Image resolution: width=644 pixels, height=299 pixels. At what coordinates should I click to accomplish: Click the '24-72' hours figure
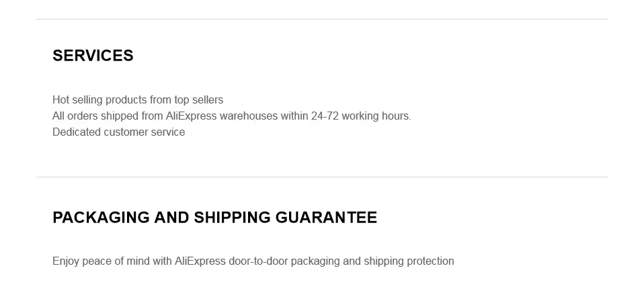coord(325,116)
